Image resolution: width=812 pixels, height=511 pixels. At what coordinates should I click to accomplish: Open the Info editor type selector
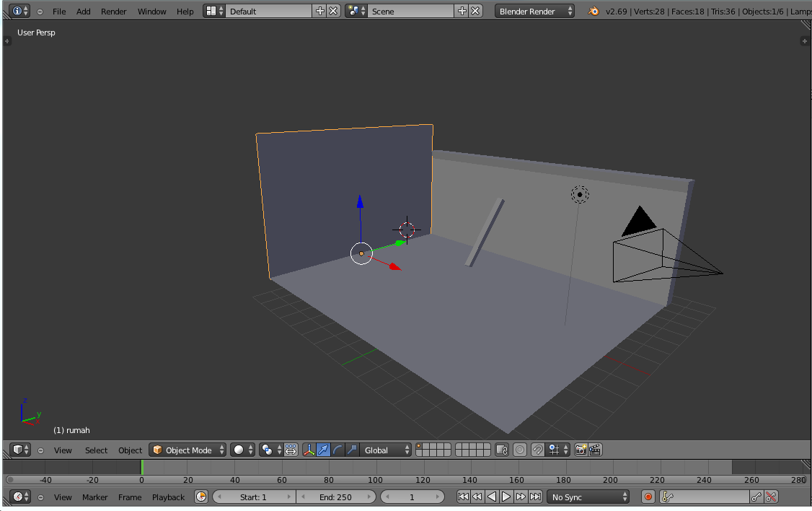coord(19,11)
